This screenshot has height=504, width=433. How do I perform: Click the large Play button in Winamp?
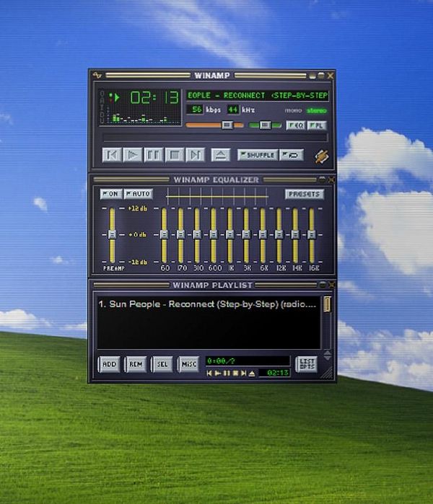[132, 155]
